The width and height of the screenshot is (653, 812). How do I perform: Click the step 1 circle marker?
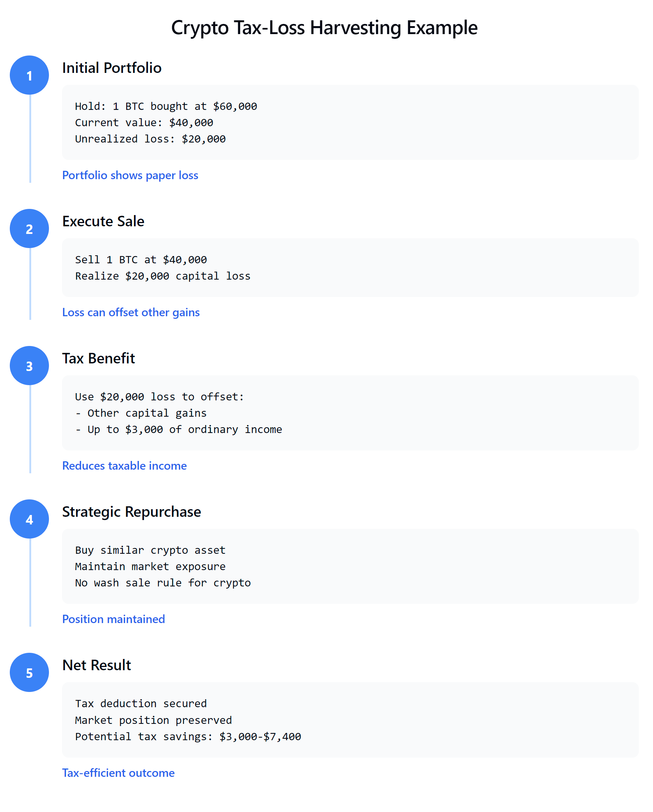point(29,75)
